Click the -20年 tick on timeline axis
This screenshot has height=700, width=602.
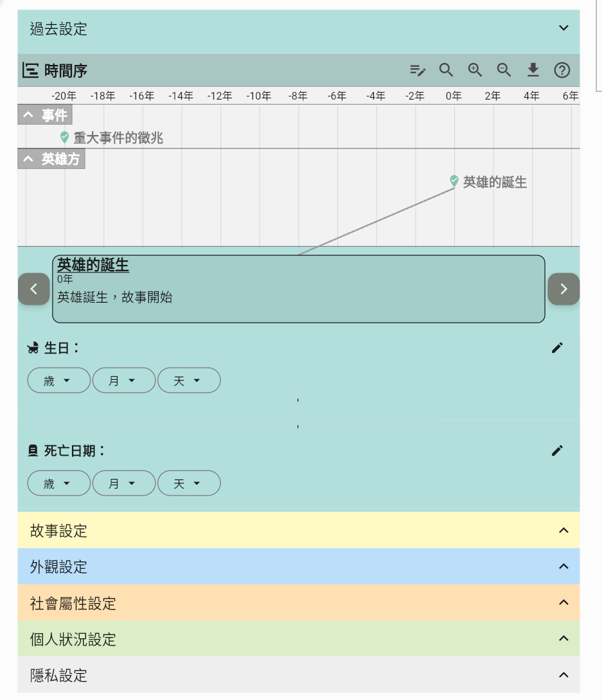(x=64, y=96)
